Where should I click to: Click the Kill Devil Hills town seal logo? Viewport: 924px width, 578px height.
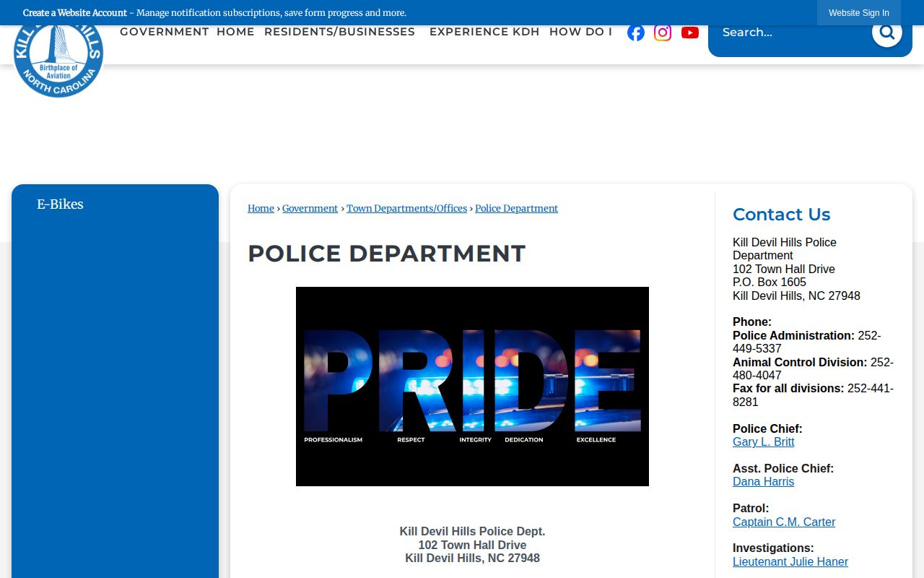58,54
